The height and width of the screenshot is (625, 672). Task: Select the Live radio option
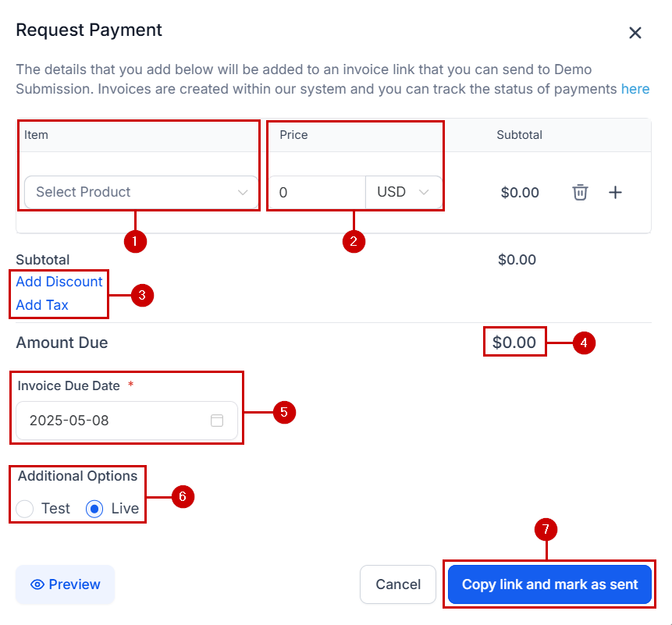pyautogui.click(x=94, y=509)
